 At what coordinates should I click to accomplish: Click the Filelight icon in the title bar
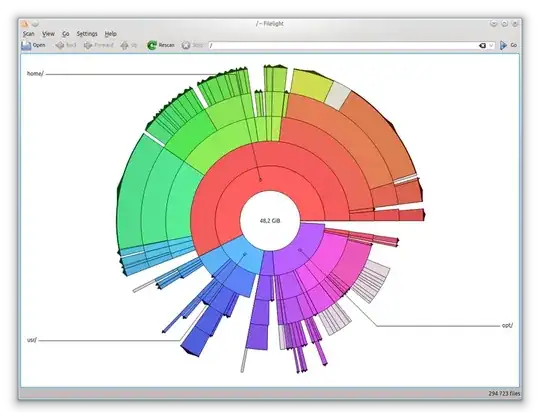tap(24, 24)
